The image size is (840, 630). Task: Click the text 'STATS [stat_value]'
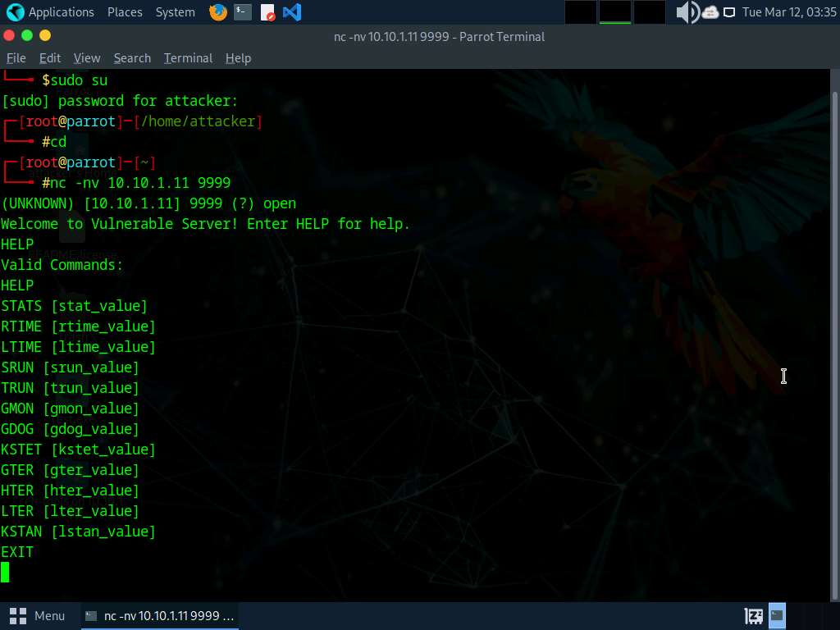(x=74, y=306)
